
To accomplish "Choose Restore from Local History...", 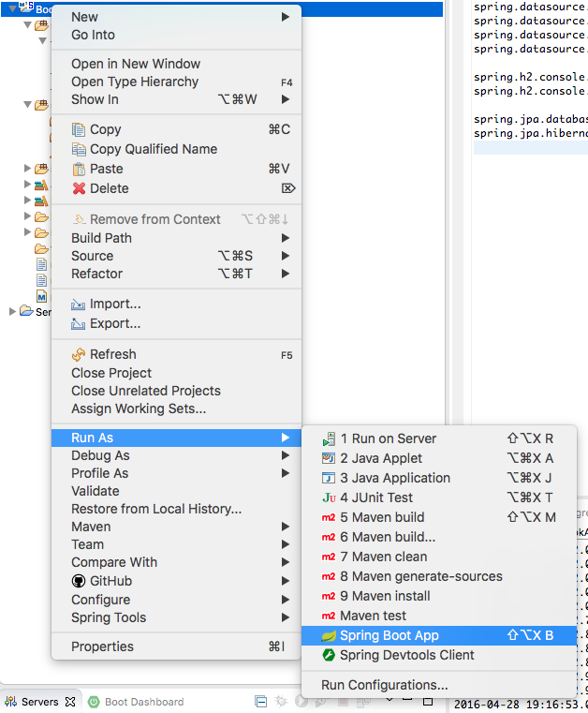I will pos(176,509).
